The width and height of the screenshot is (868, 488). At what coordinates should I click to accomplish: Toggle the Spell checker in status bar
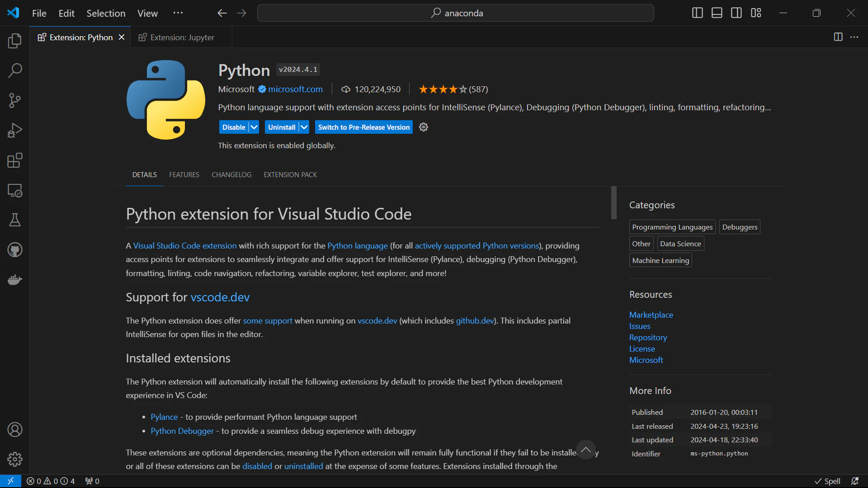pyautogui.click(x=827, y=481)
